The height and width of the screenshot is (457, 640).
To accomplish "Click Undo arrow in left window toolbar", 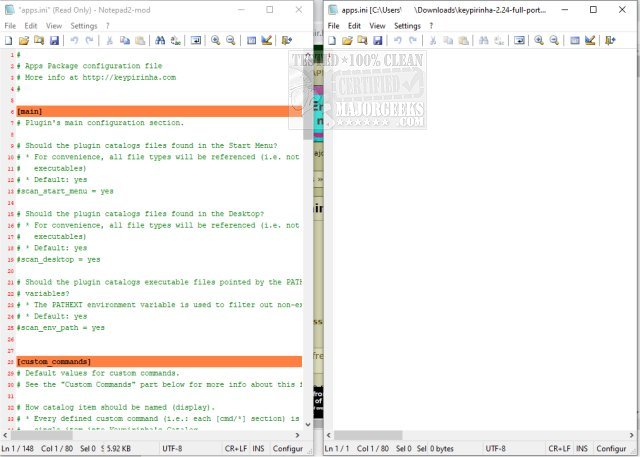I will (74, 40).
